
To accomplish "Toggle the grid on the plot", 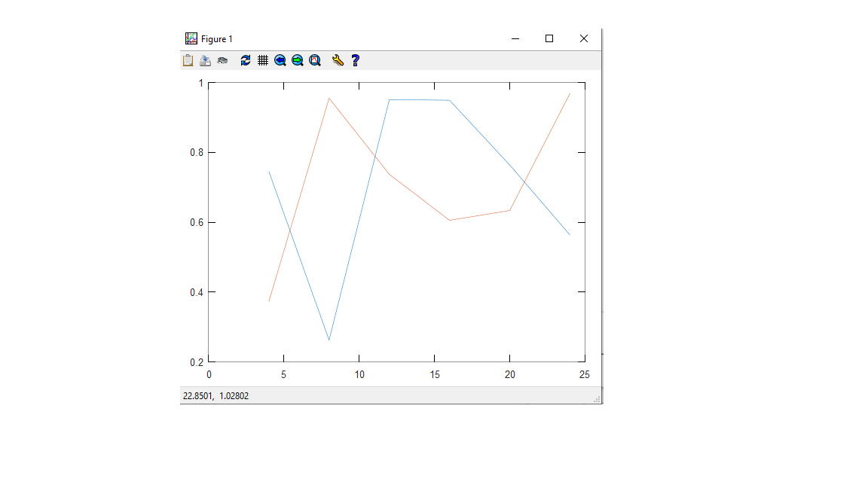I will (x=263, y=60).
